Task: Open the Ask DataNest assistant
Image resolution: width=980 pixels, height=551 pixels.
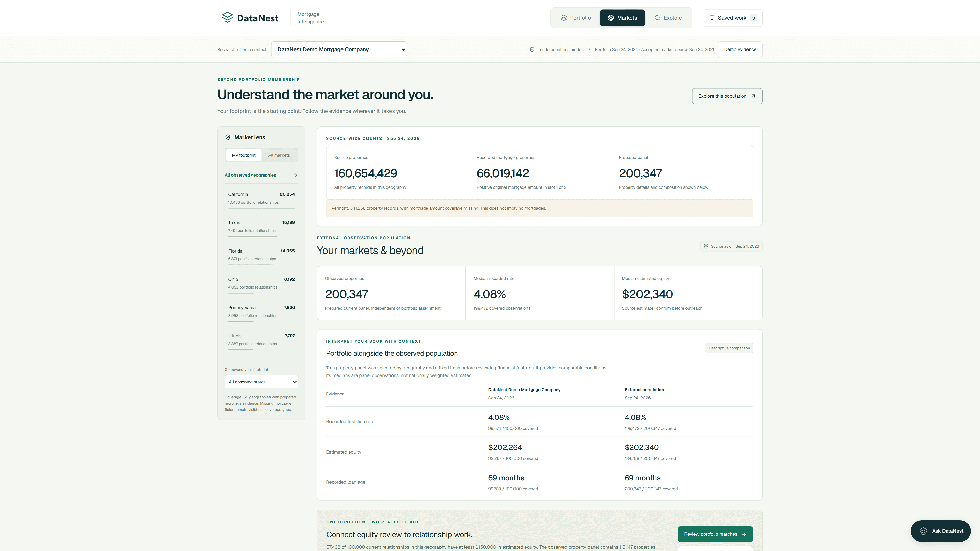Action: 940,531
